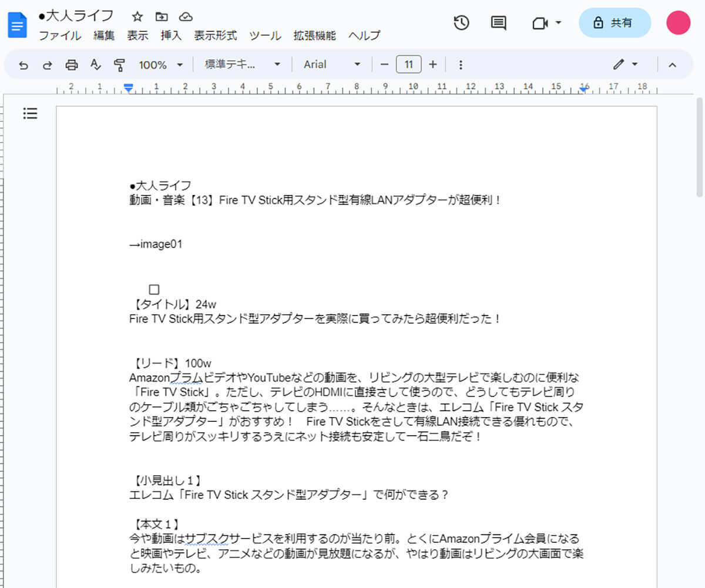The width and height of the screenshot is (705, 588).
Task: Open the Arial font dropdown
Action: (x=332, y=65)
